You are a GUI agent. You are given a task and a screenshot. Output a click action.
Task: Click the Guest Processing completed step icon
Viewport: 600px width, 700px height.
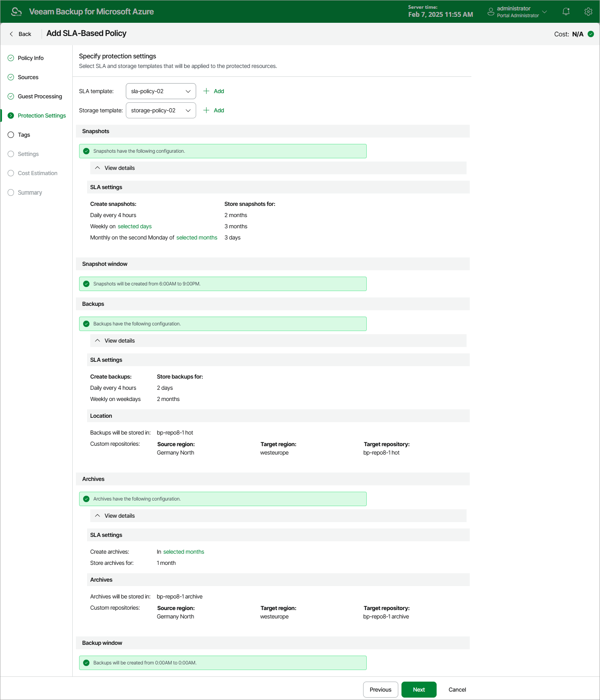tap(11, 96)
